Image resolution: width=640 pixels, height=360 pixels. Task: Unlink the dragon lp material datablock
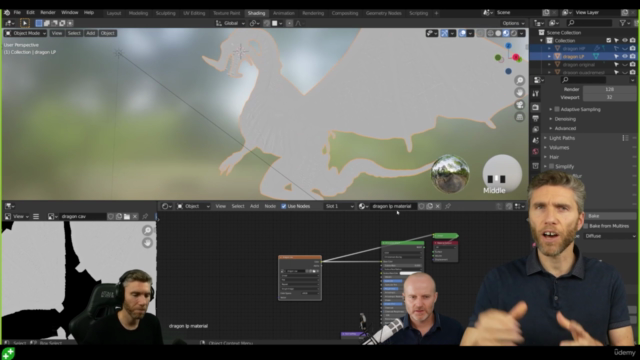pos(438,206)
